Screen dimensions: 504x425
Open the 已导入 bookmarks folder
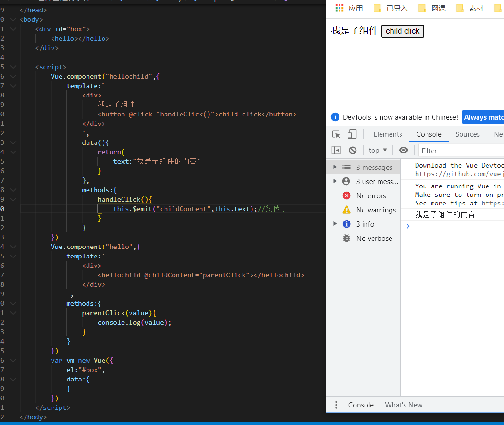[391, 9]
